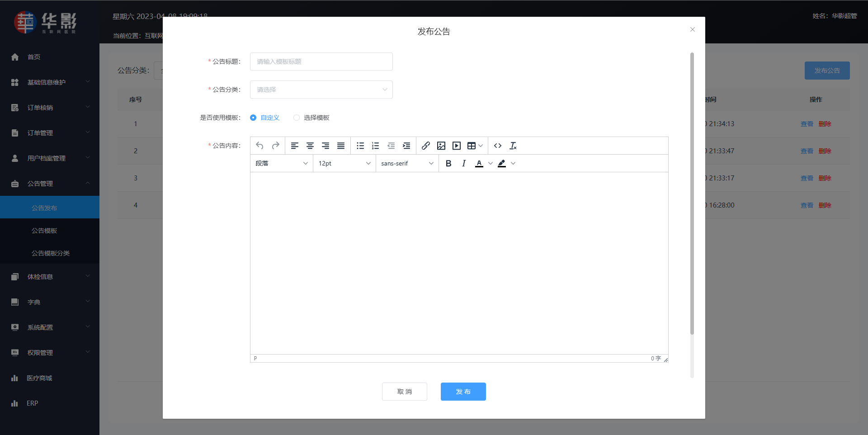Click the 华影 logo
868x435 pixels.
(x=45, y=23)
